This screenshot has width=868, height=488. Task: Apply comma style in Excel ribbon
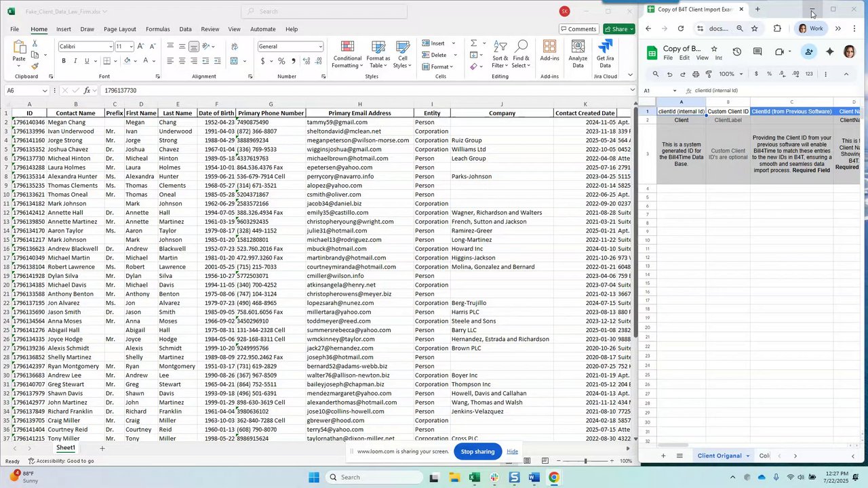[x=293, y=61]
